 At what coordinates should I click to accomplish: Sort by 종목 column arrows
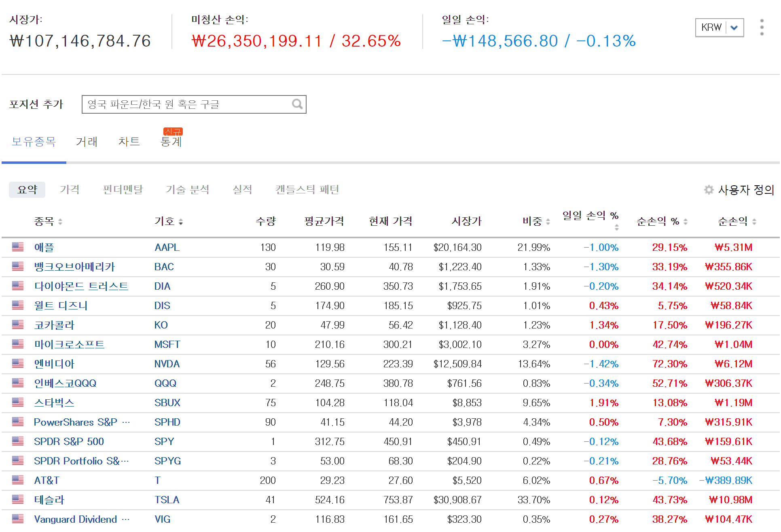tap(60, 222)
